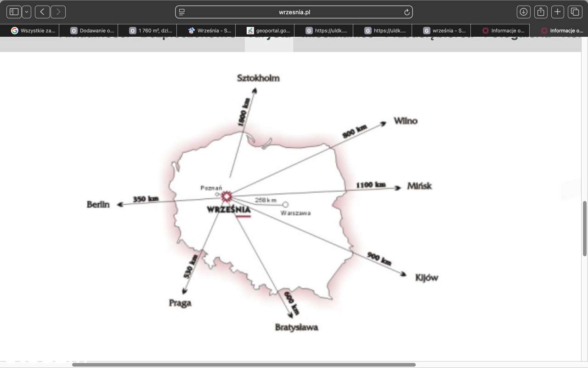Focus the wrzesnia.pl address field
The width and height of the screenshot is (588, 368).
(x=294, y=12)
